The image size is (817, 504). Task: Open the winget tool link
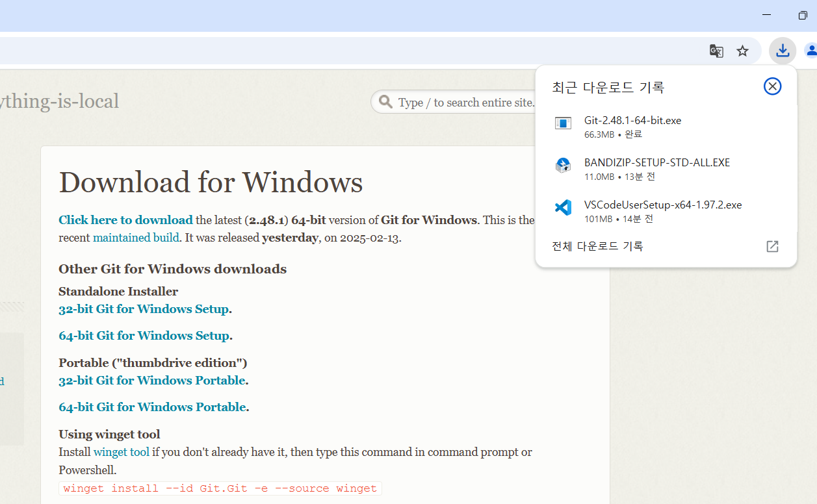[122, 452]
